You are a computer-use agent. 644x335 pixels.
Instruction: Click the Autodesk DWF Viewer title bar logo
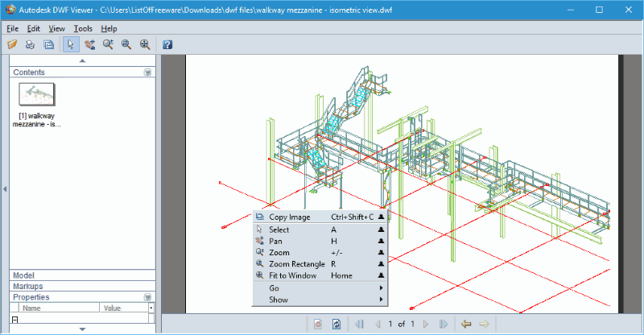pos(10,10)
